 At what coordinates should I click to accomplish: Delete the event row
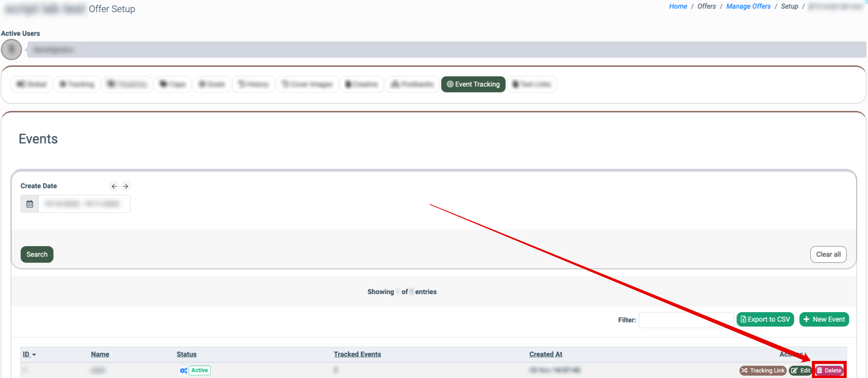click(829, 370)
